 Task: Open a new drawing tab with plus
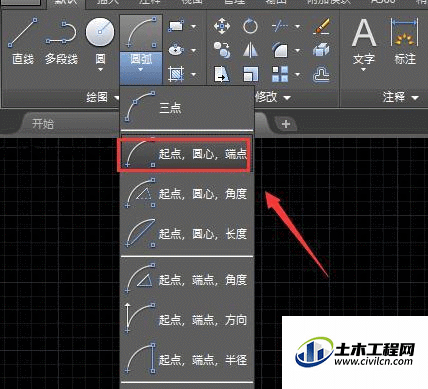[x=286, y=124]
